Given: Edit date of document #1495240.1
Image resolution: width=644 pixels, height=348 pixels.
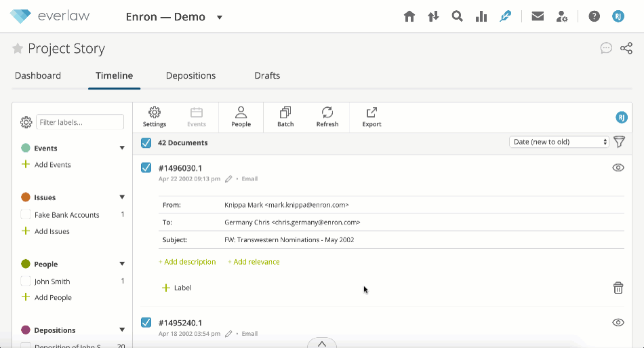Looking at the screenshot, I should point(228,334).
